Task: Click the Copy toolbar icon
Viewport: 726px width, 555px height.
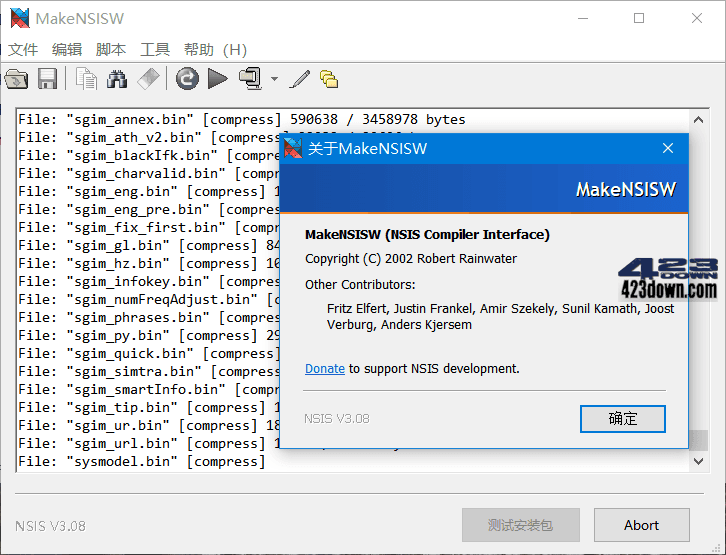Action: pyautogui.click(x=87, y=79)
